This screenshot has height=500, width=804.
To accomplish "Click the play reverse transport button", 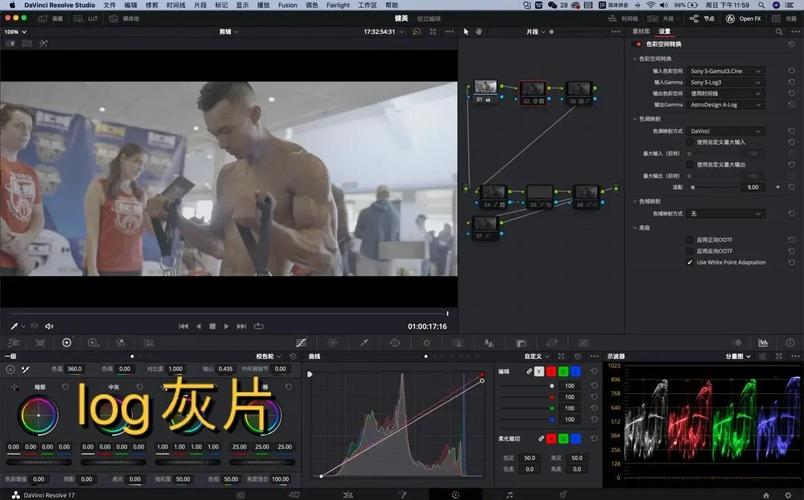I will [198, 326].
